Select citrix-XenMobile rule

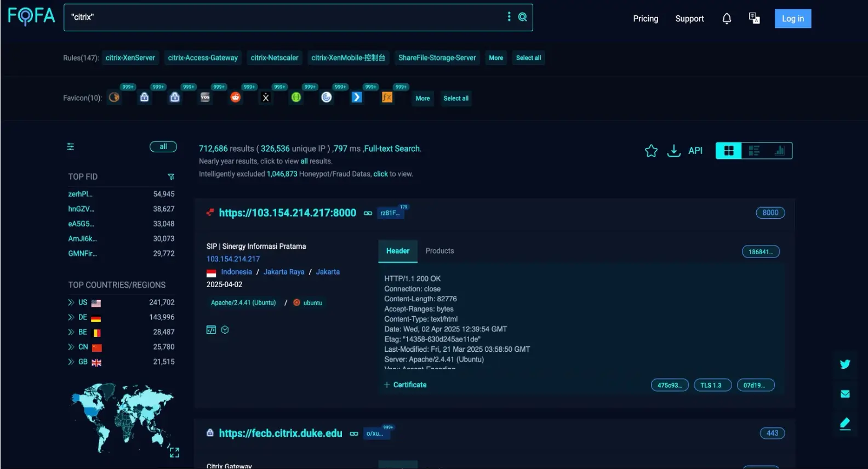[x=348, y=58]
